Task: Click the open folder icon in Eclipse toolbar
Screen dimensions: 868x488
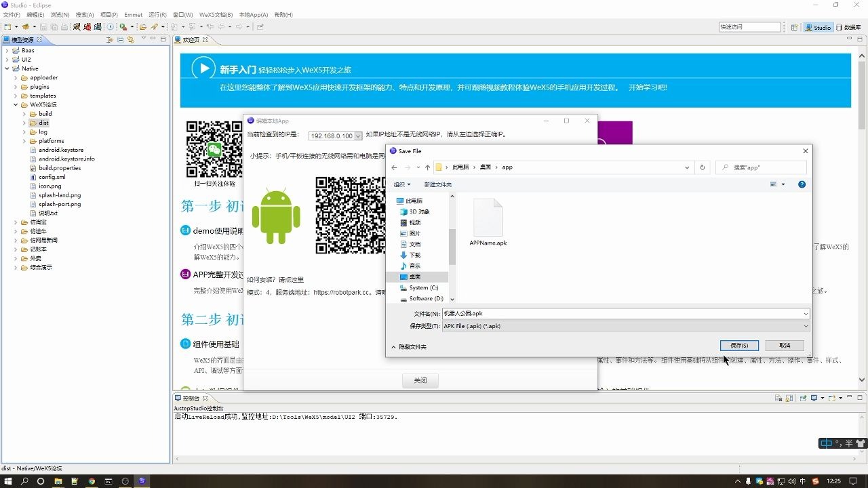Action: (142, 27)
